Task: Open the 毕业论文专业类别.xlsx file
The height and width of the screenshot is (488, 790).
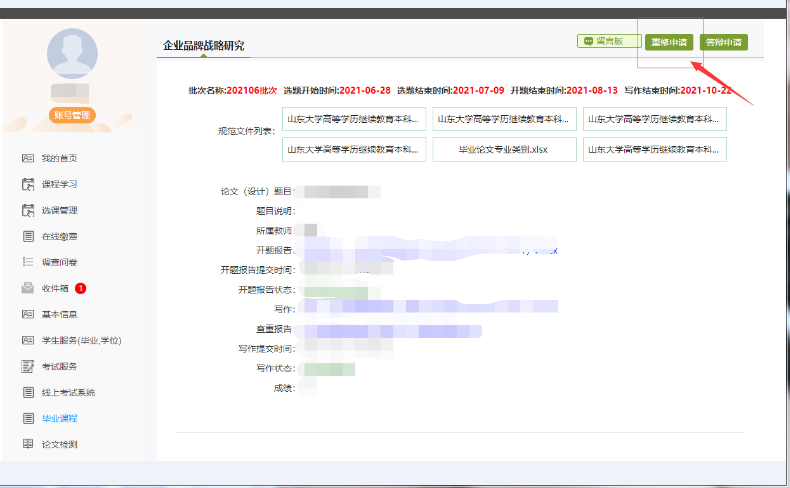Action: point(504,150)
